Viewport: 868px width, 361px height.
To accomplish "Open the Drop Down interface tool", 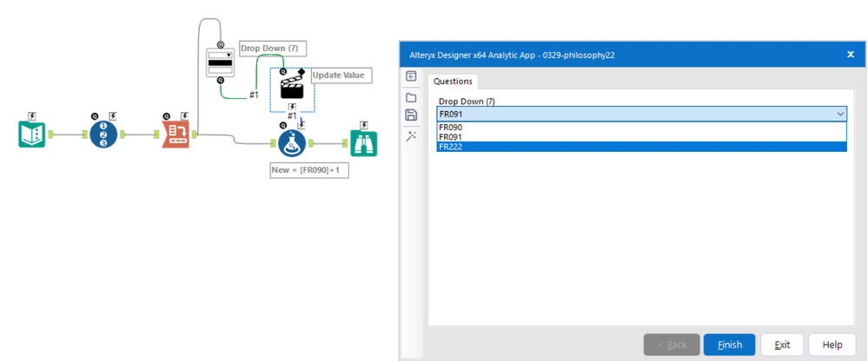I will 221,62.
